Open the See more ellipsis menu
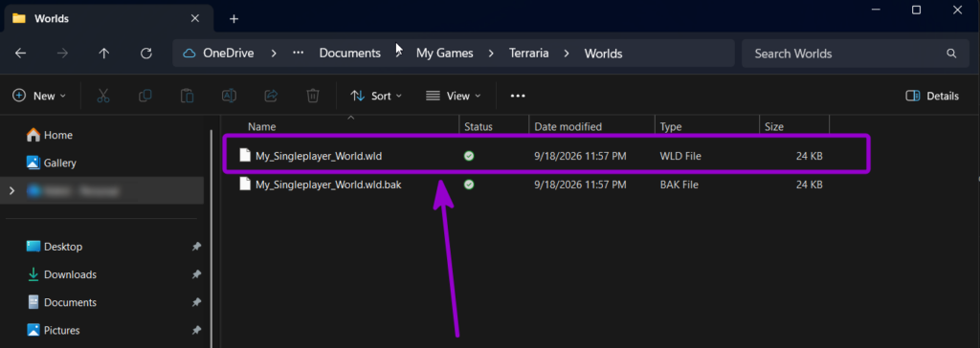This screenshot has width=980, height=348. click(x=518, y=96)
